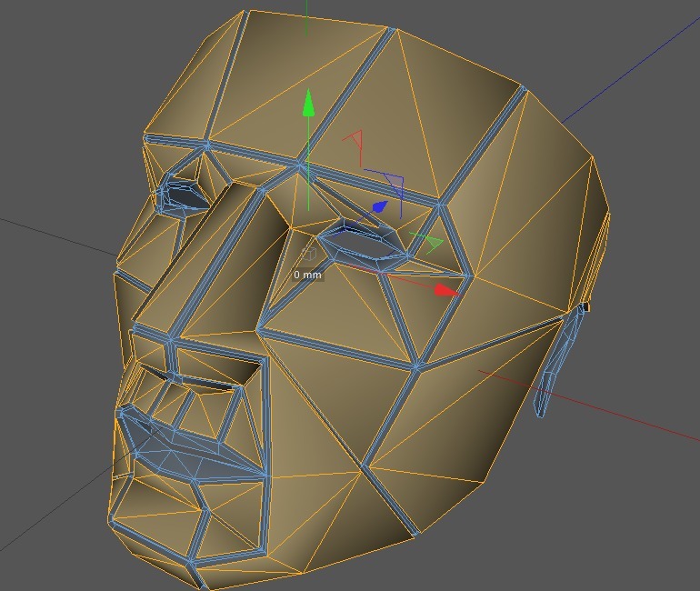The height and width of the screenshot is (591, 700).
Task: Select the far eye socket polygon
Action: click(x=184, y=195)
